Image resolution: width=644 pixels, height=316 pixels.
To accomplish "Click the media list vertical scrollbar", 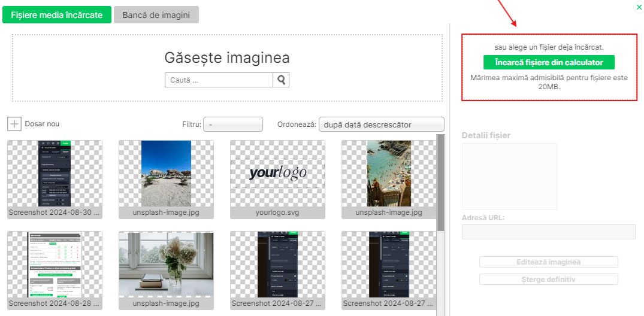I will (441, 180).
